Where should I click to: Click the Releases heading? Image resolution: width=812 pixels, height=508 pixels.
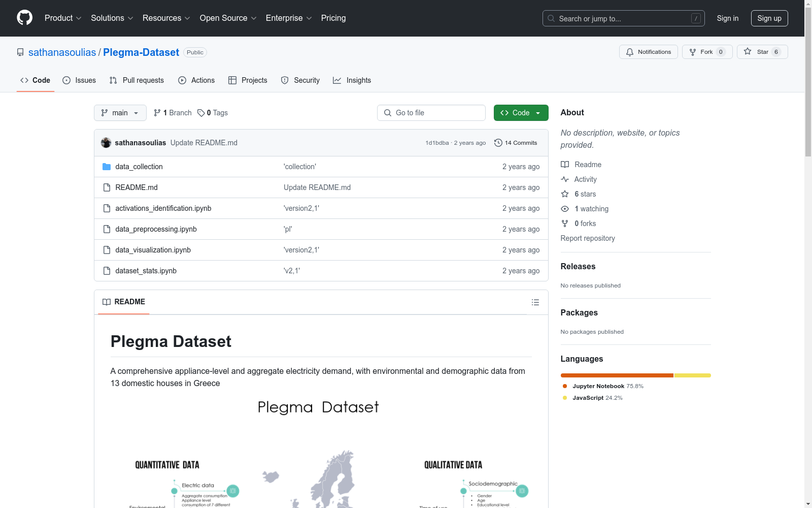coord(578,266)
